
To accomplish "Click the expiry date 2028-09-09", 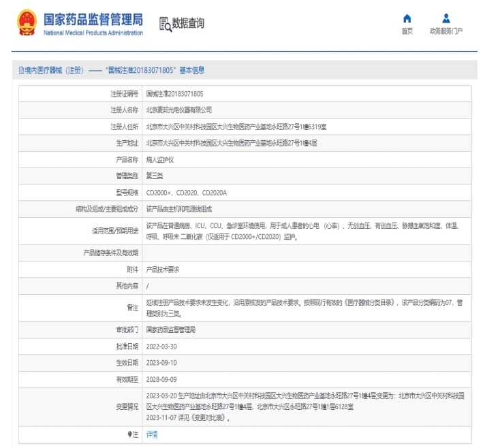I will click(x=160, y=379).
